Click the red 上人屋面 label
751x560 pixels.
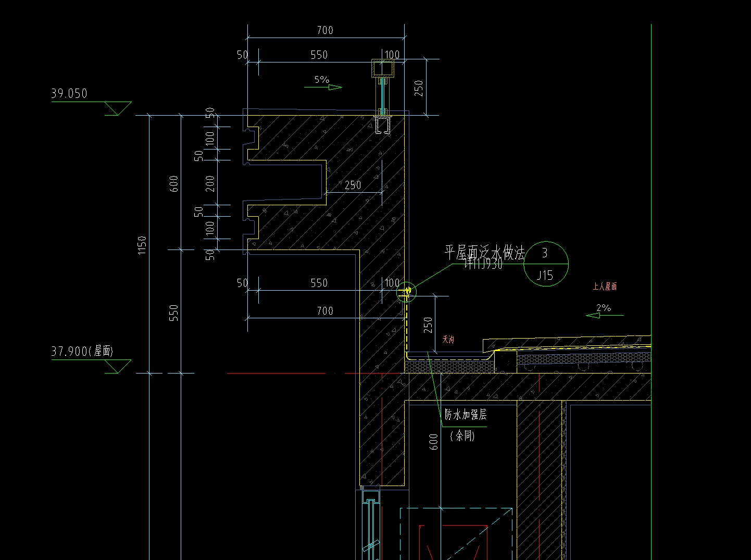click(x=605, y=287)
